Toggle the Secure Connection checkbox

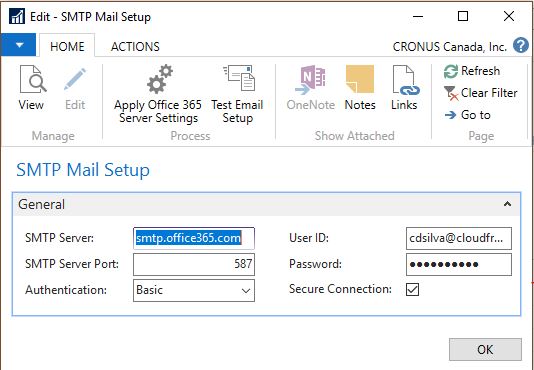click(x=412, y=290)
